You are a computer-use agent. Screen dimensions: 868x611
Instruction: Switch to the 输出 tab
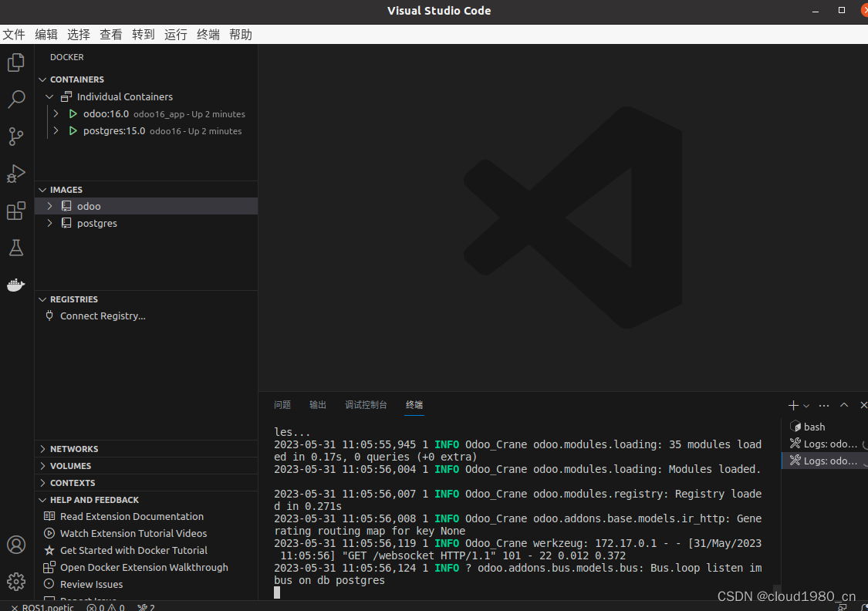pos(317,404)
